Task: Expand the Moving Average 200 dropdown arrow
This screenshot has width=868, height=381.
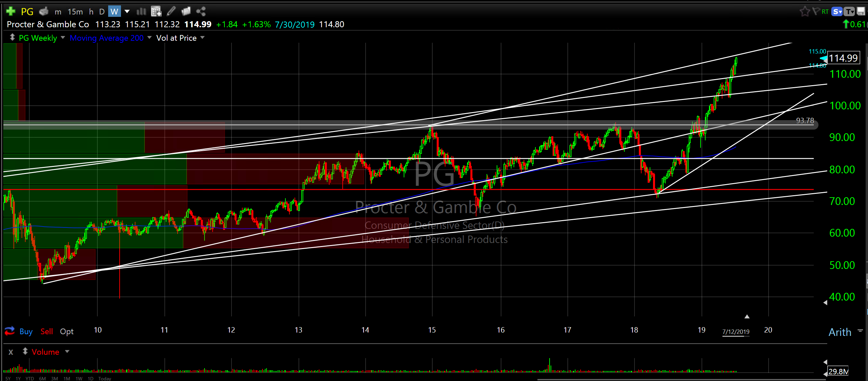Action: pyautogui.click(x=150, y=38)
